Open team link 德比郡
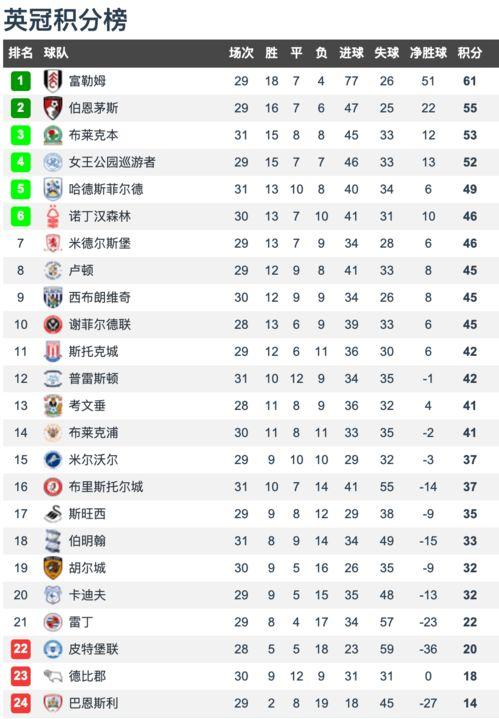The height and width of the screenshot is (719, 499). pyautogui.click(x=87, y=676)
